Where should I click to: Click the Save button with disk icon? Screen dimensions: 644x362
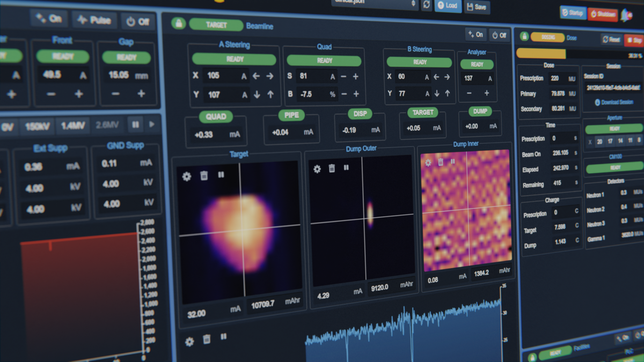(476, 6)
